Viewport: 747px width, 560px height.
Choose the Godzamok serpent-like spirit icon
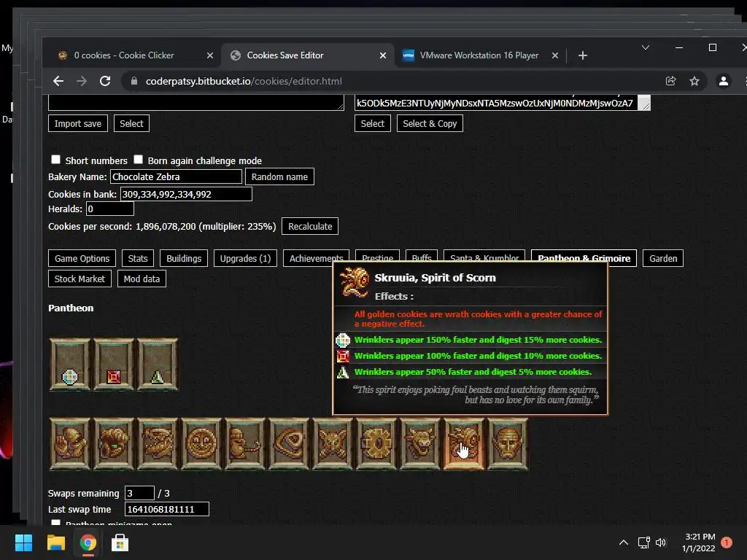(158, 444)
